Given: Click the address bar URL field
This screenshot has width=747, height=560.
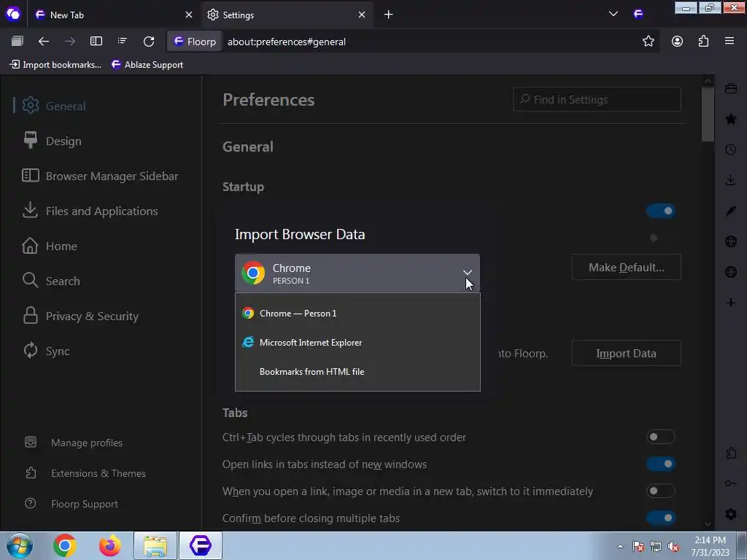Looking at the screenshot, I should pos(429,42).
